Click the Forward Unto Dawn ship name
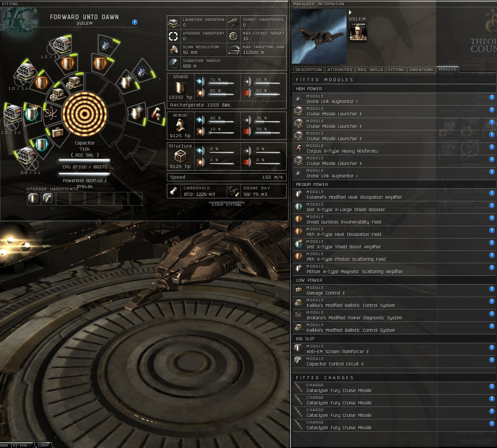The height and width of the screenshot is (448, 497). (x=84, y=17)
